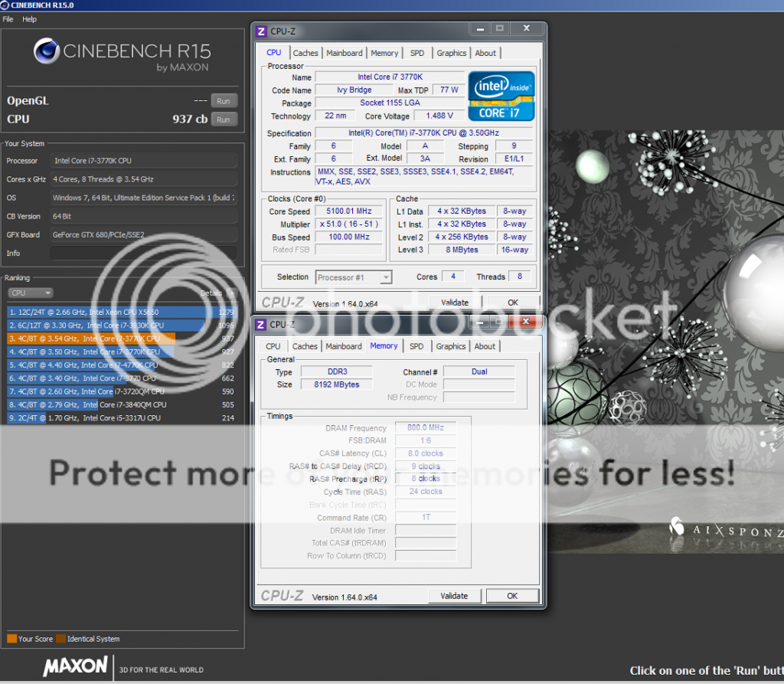784x684 pixels.
Task: Open the File menu in Cinebench
Action: coord(8,18)
